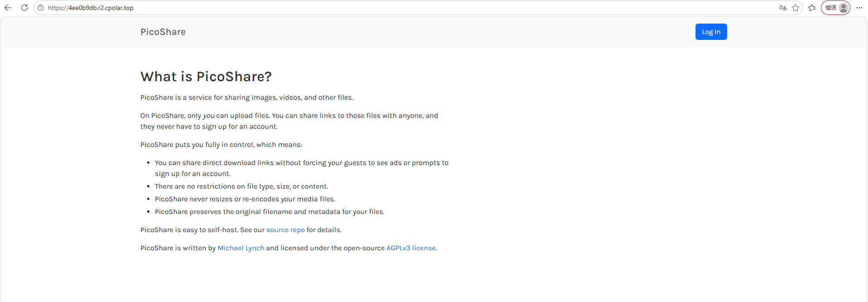The image size is (868, 302).
Task: Click the line about preserving original filename
Action: tap(269, 212)
